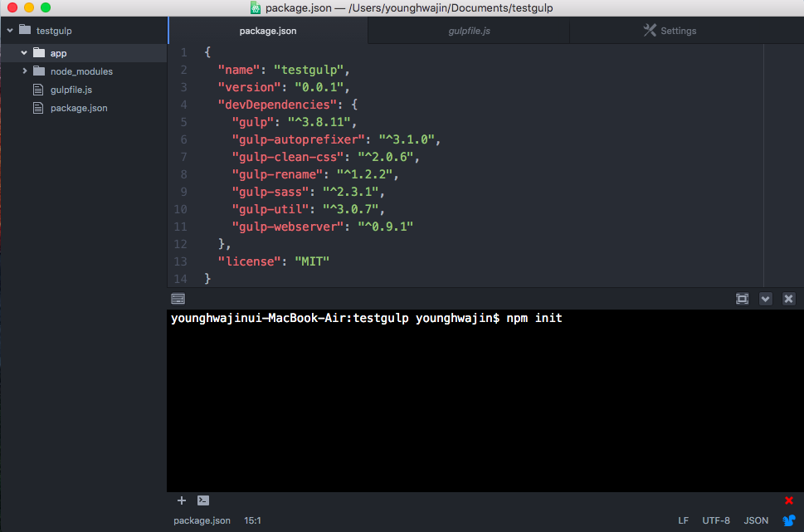The image size is (804, 532).
Task: Click the "MIT" value on line 13
Action: pos(312,261)
